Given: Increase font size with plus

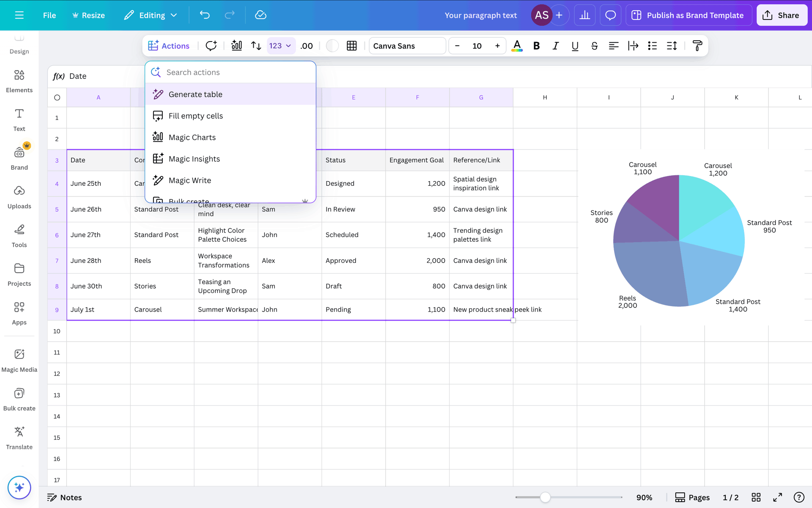Looking at the screenshot, I should (x=497, y=46).
